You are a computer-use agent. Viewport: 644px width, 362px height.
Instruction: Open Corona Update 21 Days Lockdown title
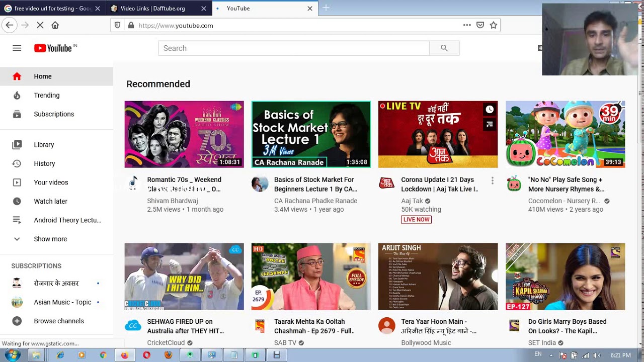[440, 185]
